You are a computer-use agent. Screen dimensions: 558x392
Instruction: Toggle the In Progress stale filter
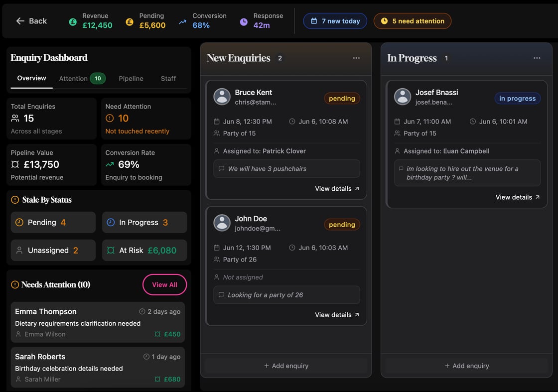144,223
